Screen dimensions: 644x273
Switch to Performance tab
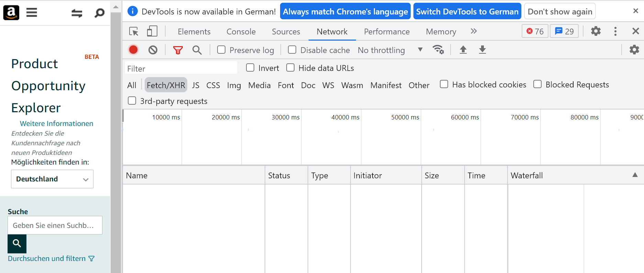coord(387,32)
